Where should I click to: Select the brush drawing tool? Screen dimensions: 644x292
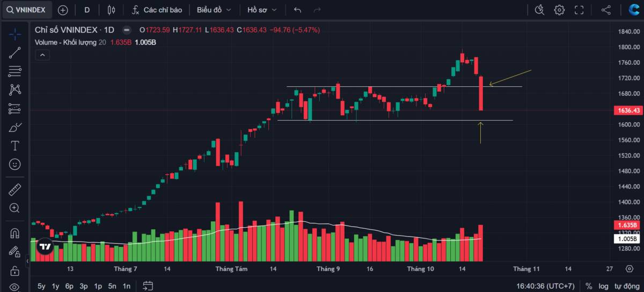pos(14,127)
